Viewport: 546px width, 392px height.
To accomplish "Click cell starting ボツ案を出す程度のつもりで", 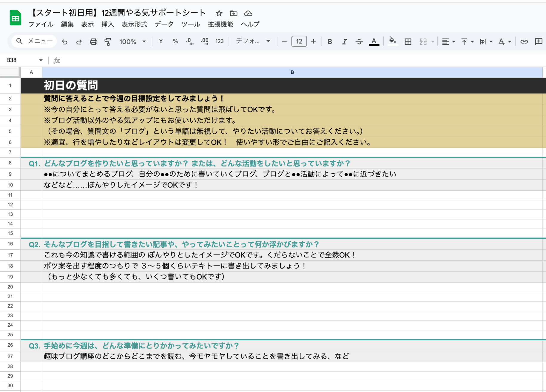I will 292,266.
